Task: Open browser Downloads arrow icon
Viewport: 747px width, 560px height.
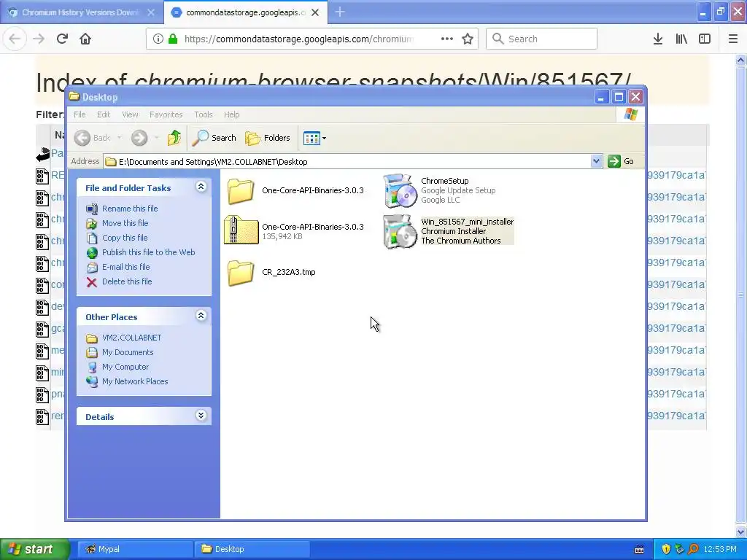Action: [658, 39]
